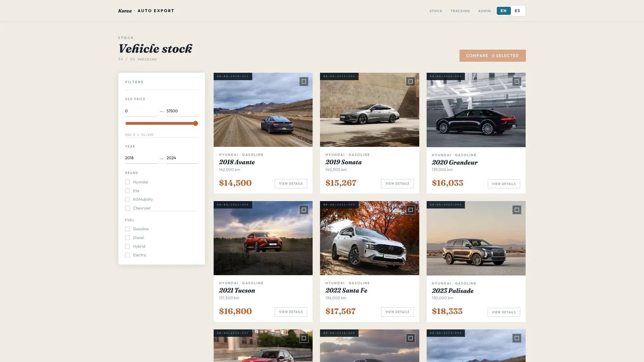Click the $15,267 price
Screen dimensions: 644x362
click(341, 183)
